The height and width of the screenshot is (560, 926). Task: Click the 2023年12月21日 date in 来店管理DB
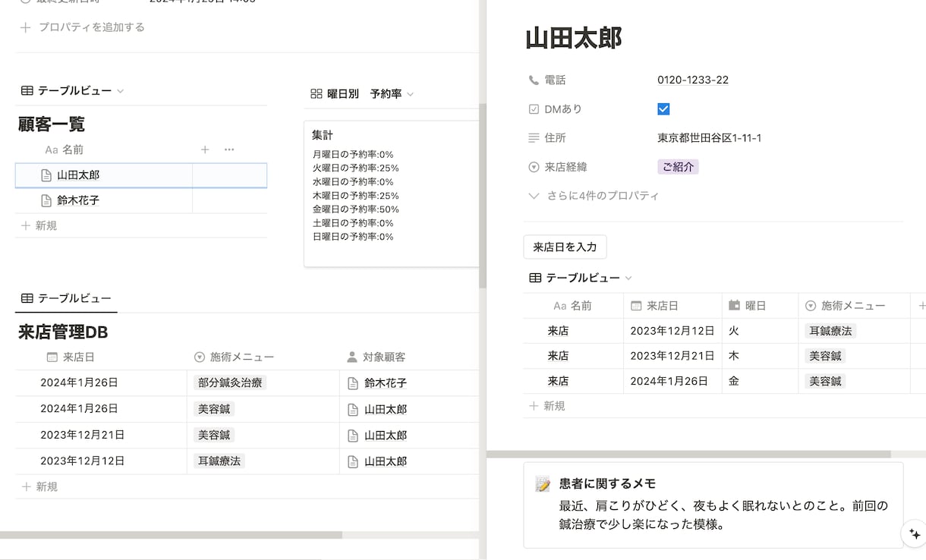pos(82,435)
